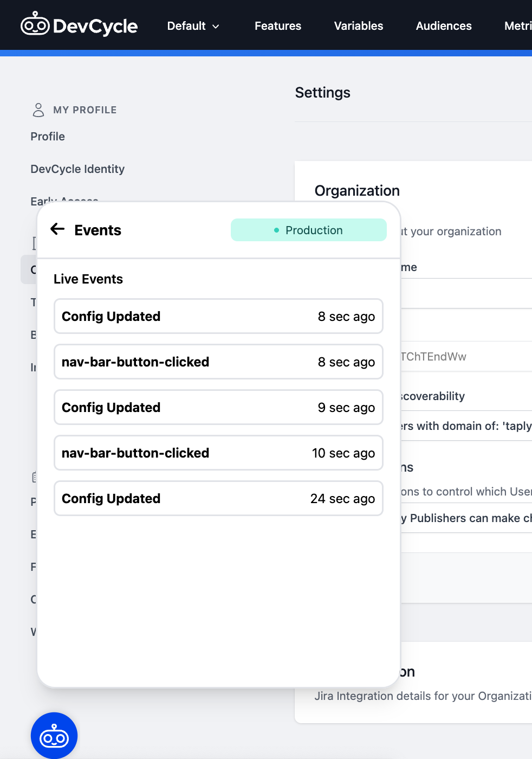This screenshot has height=759, width=532.
Task: Switch to the Features section
Action: [x=277, y=25]
